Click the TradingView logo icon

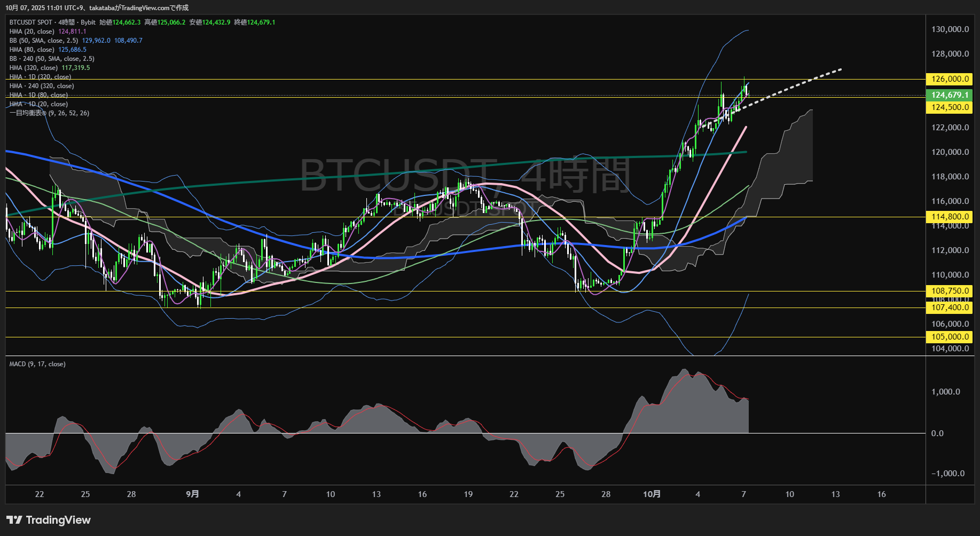[x=14, y=520]
